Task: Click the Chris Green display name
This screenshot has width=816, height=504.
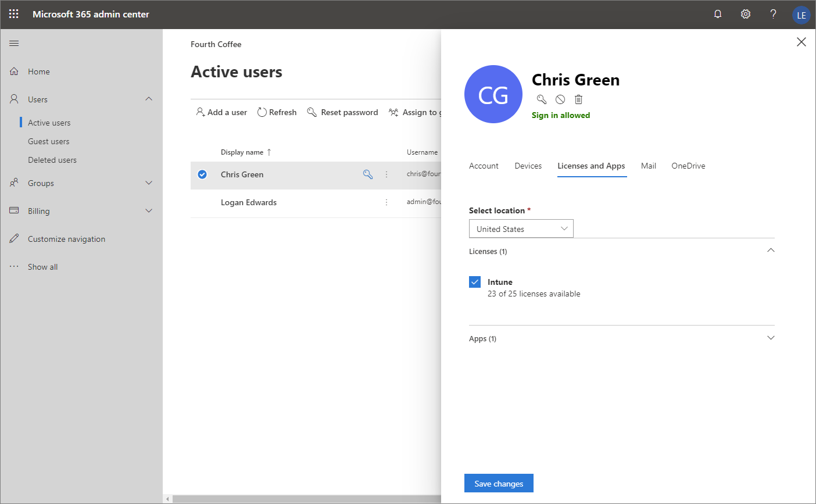Action: [242, 174]
